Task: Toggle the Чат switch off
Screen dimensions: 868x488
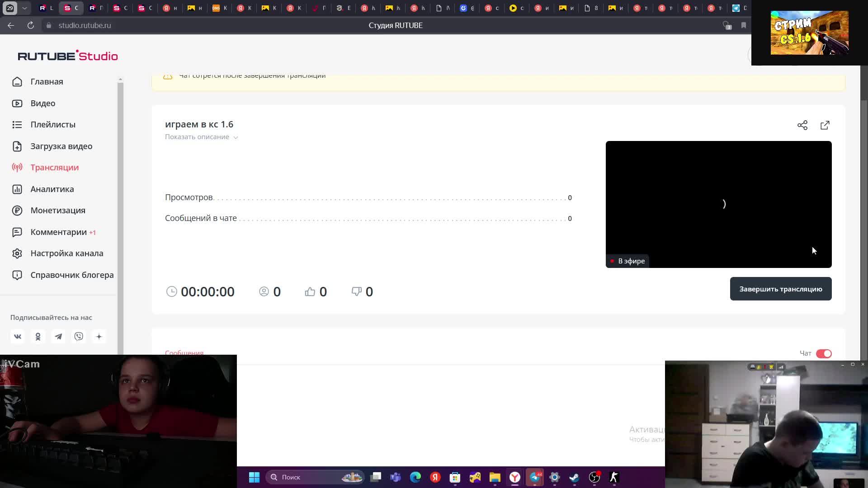Action: (x=823, y=353)
